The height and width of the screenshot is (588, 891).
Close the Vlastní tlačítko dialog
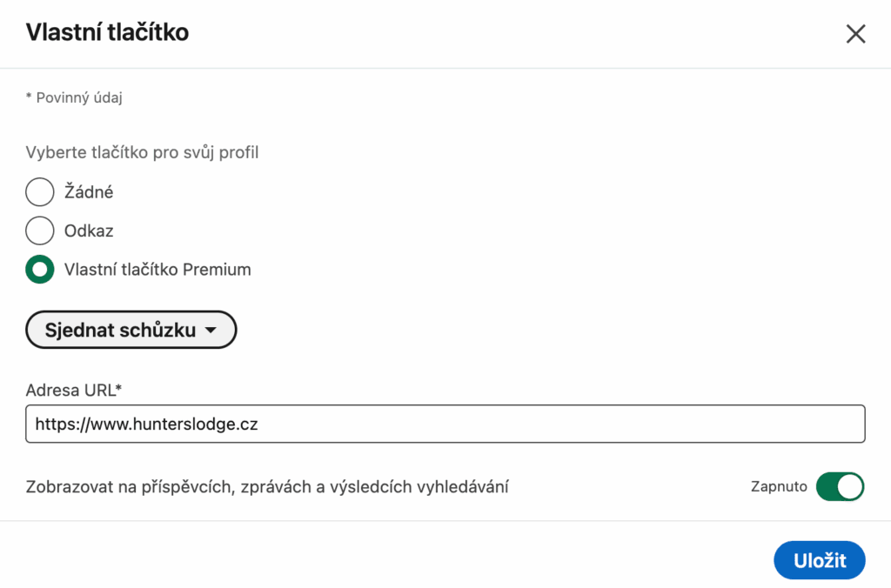855,34
